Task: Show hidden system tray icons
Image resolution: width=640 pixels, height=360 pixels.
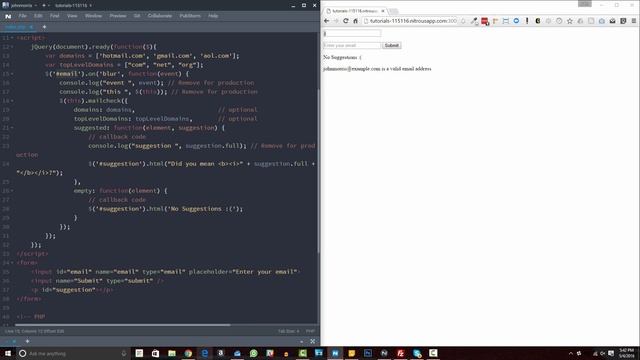Action: [571, 353]
